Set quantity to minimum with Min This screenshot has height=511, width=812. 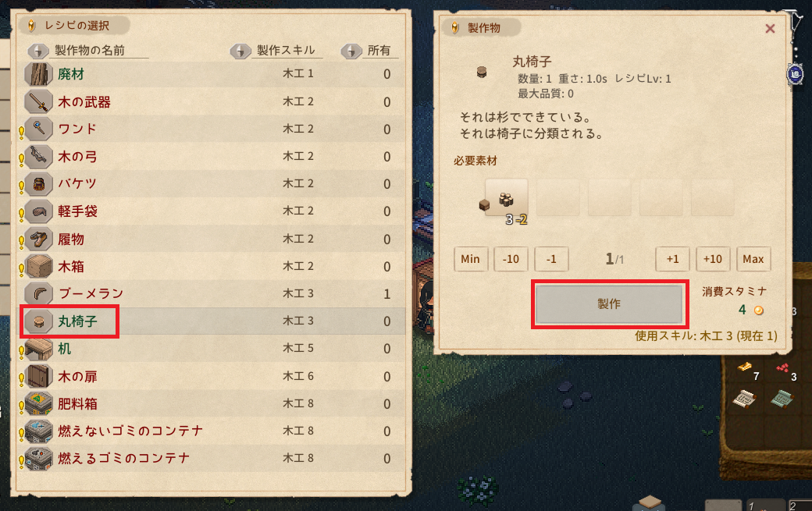pos(471,259)
